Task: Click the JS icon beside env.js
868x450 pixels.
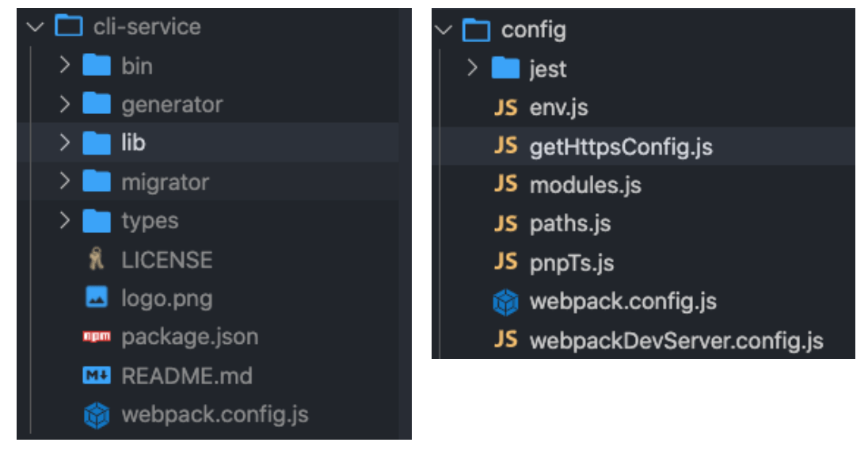Action: (x=505, y=108)
